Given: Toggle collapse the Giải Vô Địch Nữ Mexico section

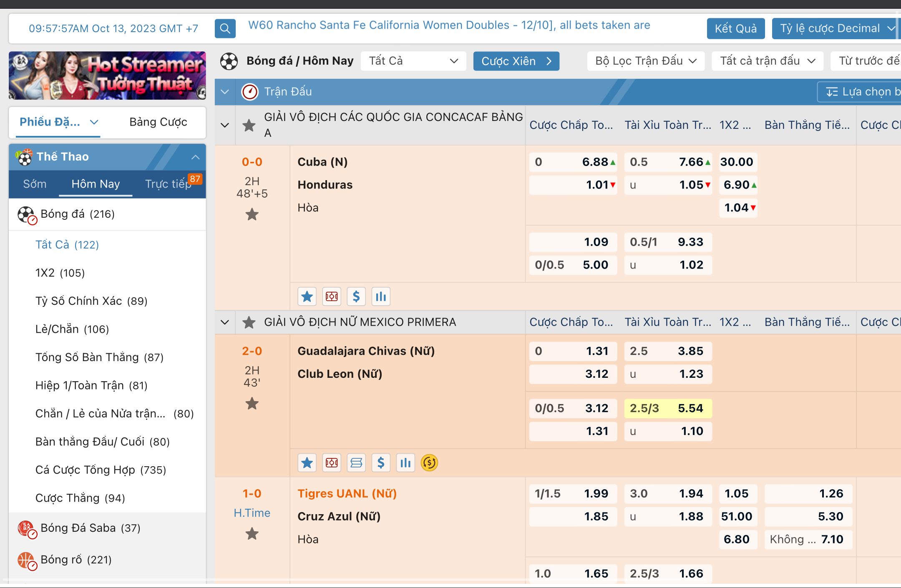Looking at the screenshot, I should click(224, 322).
